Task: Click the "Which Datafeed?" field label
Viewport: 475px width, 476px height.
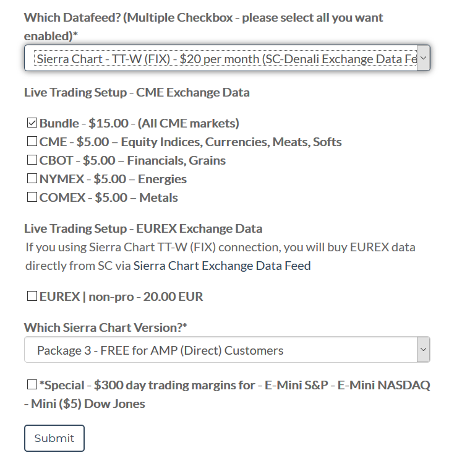Action: pyautogui.click(x=203, y=18)
